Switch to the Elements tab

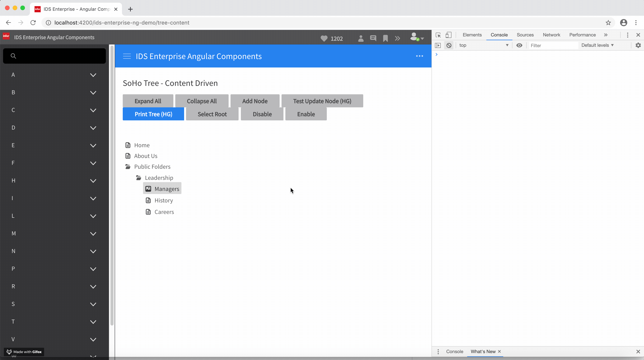click(x=472, y=35)
